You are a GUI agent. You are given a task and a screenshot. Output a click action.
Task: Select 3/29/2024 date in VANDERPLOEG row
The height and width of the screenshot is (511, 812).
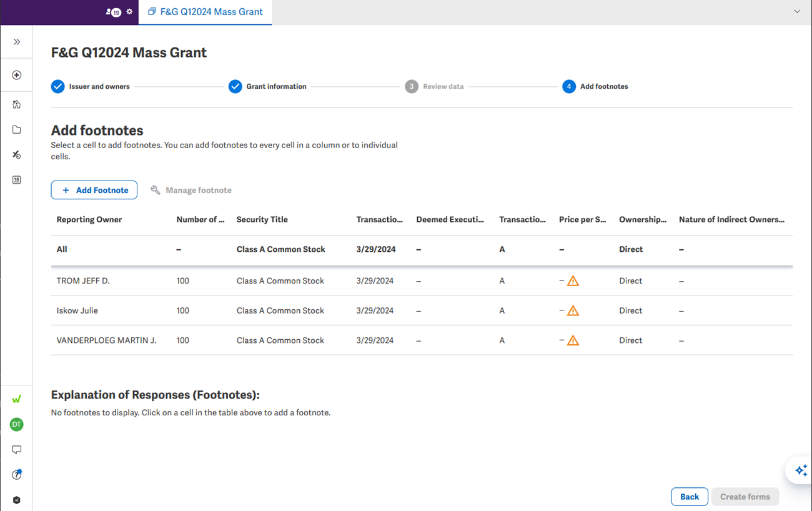pyautogui.click(x=375, y=340)
